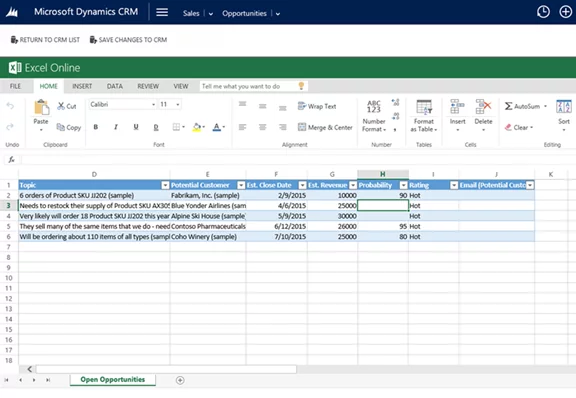Switch to the VIEW tab
The height and width of the screenshot is (398, 576).
(x=181, y=86)
